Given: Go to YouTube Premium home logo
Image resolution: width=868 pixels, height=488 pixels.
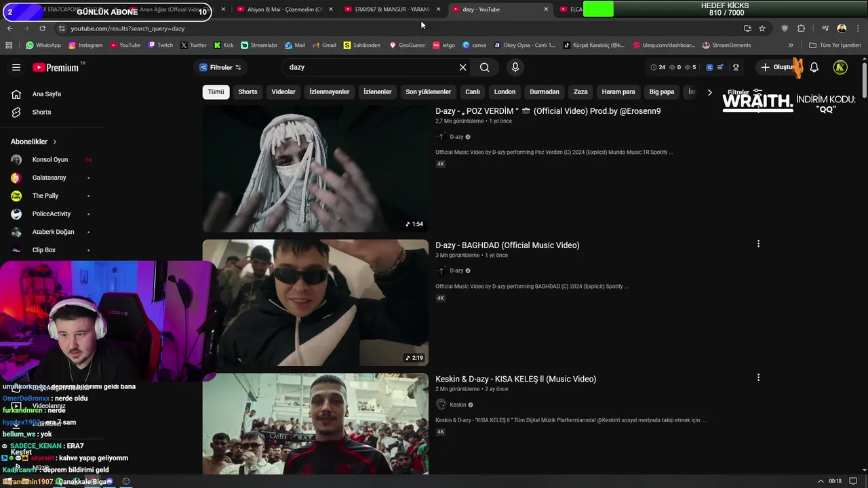Looking at the screenshot, I should coord(56,67).
